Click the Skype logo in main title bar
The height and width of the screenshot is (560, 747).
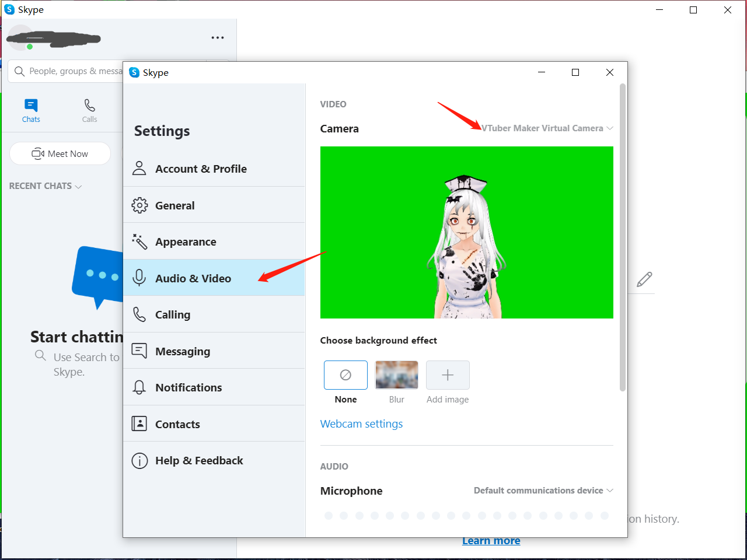coord(9,9)
